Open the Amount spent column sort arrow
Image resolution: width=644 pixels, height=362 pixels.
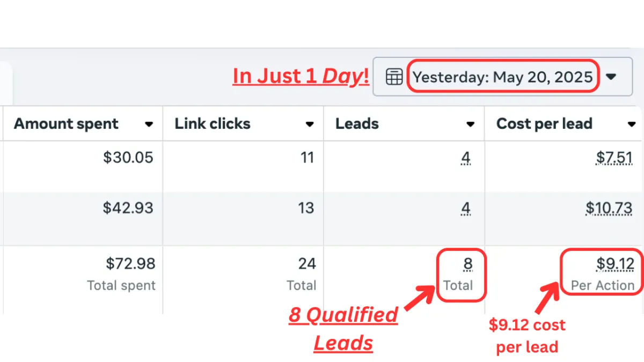point(149,124)
